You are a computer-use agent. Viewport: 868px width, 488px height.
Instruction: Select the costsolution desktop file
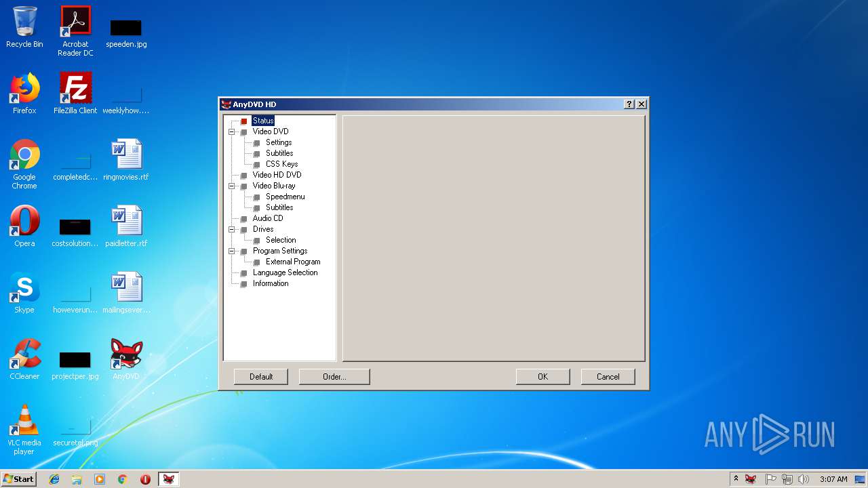point(75,232)
